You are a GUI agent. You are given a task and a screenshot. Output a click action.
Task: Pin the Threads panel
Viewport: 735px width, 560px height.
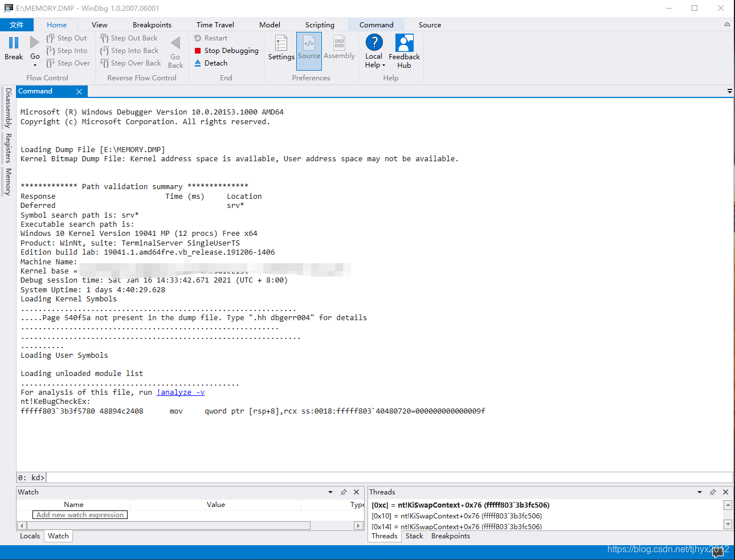pyautogui.click(x=713, y=492)
